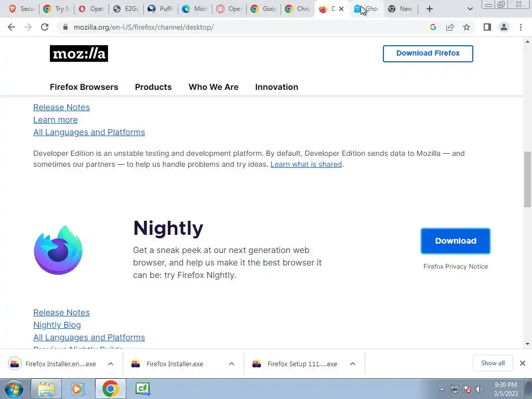Switch to the Puffin tab
532x399 pixels.
(160, 9)
